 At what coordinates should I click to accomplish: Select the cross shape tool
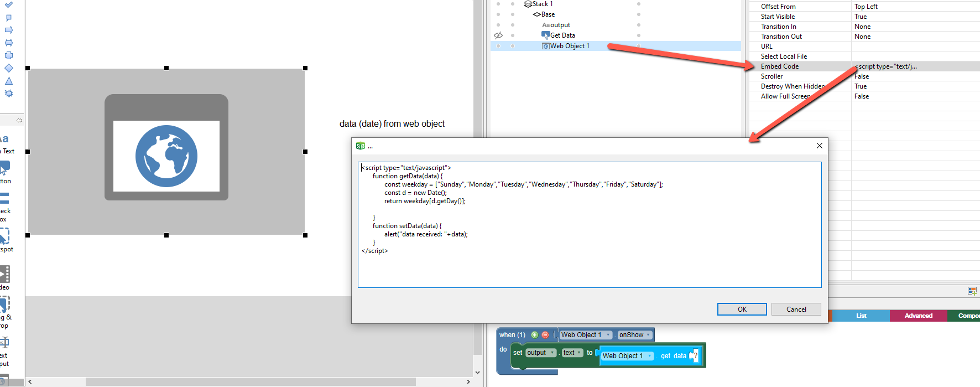point(9,55)
